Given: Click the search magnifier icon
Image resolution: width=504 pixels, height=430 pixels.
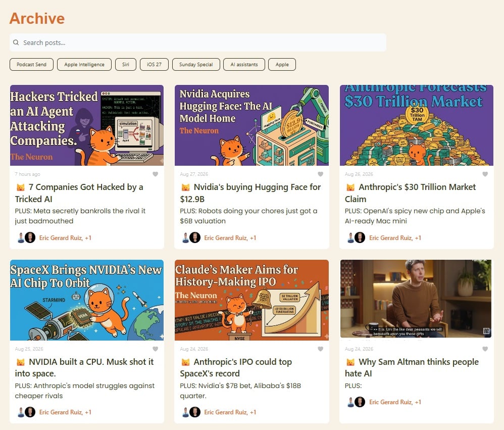Looking at the screenshot, I should click(x=16, y=42).
